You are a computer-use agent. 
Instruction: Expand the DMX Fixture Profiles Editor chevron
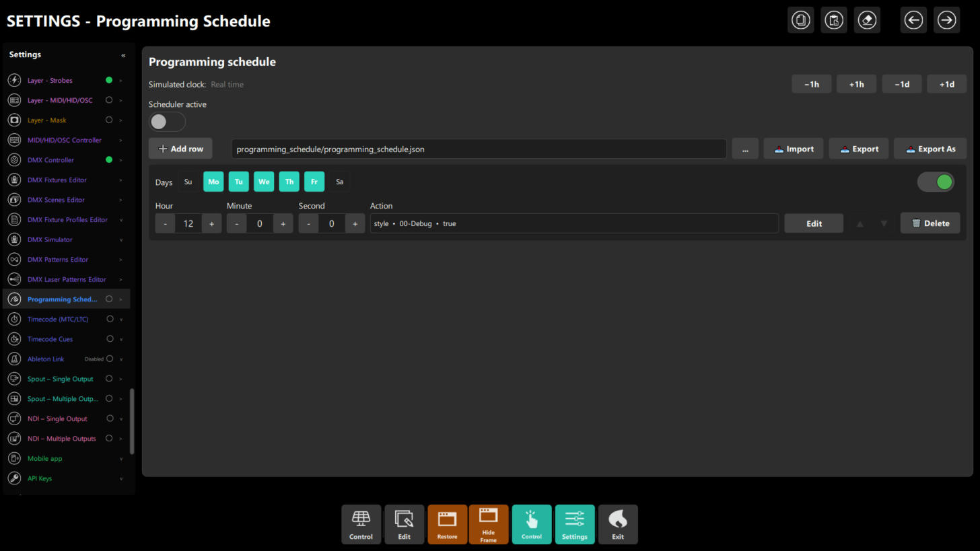click(x=121, y=220)
